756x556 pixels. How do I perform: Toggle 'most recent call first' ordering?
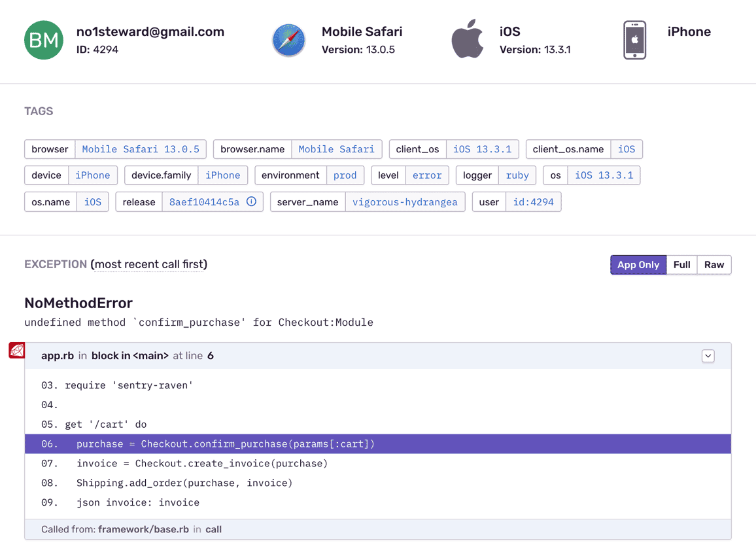click(149, 264)
